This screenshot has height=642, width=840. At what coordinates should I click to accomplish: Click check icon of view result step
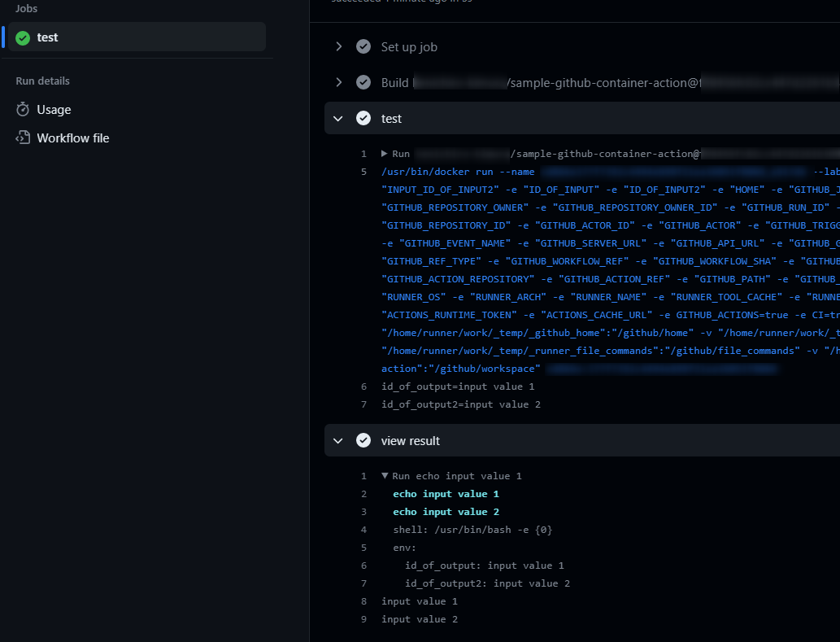[x=363, y=440]
